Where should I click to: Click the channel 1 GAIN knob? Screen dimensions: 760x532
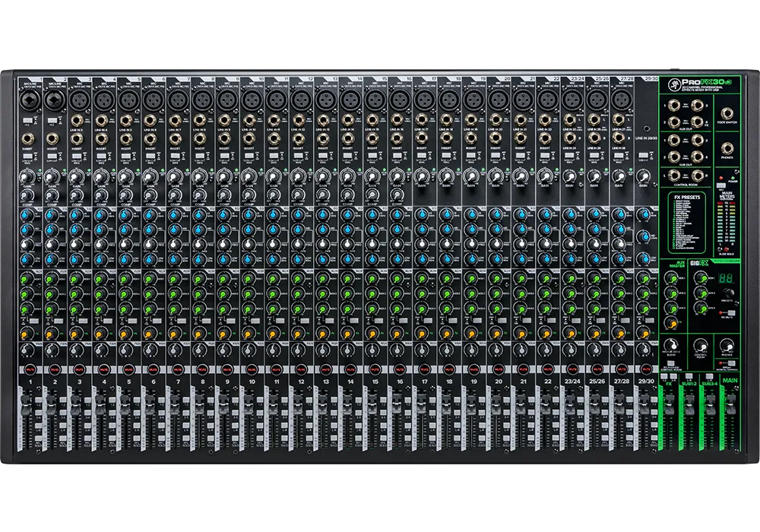click(27, 178)
